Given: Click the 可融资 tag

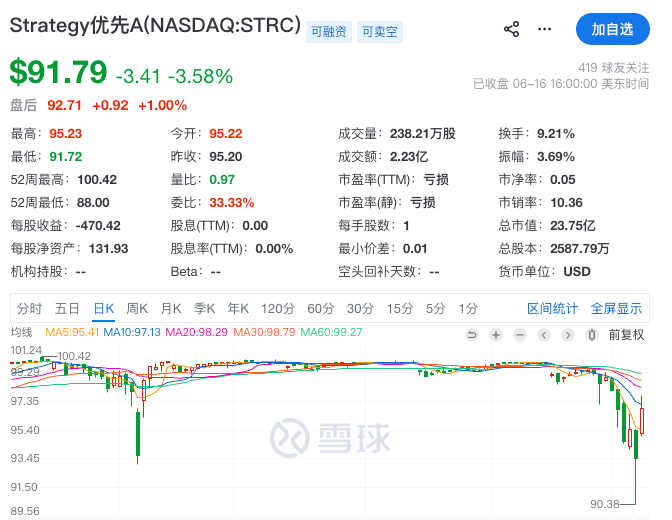Looking at the screenshot, I should click(x=329, y=32).
